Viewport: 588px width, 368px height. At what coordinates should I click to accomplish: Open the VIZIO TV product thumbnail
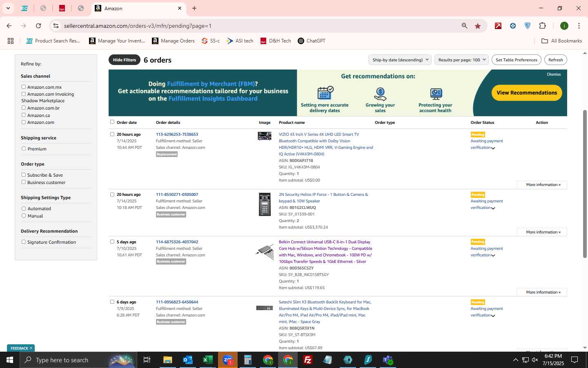[265, 136]
